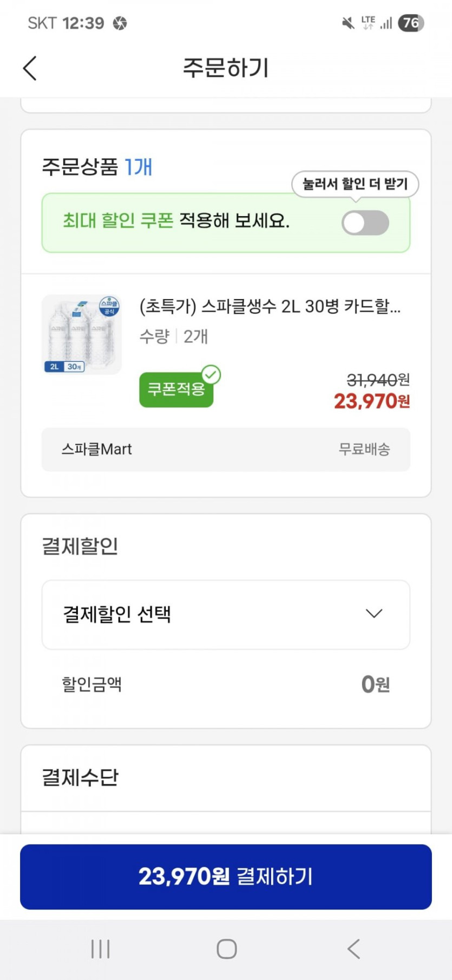Toggle the maximum discount coupon switch

(x=365, y=223)
